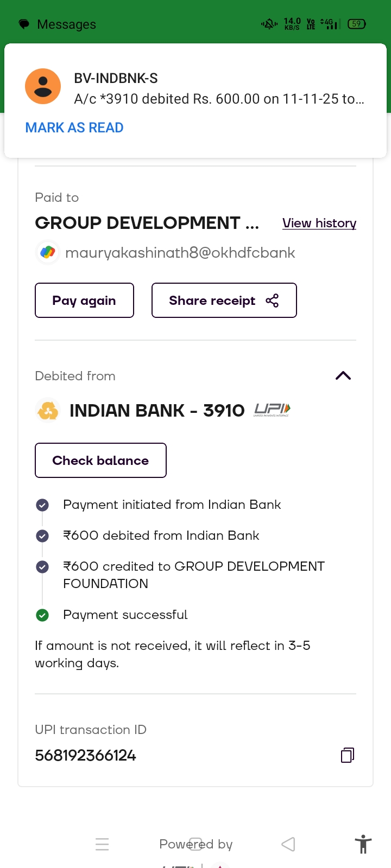This screenshot has width=391, height=868.
Task: Open the View history link
Action: point(319,223)
